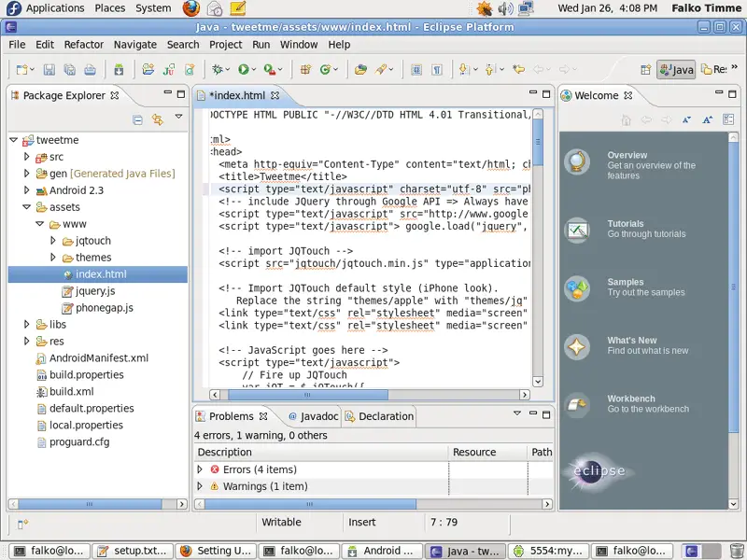Click the Save All toolbar icon
The image size is (747, 560).
pos(69,69)
